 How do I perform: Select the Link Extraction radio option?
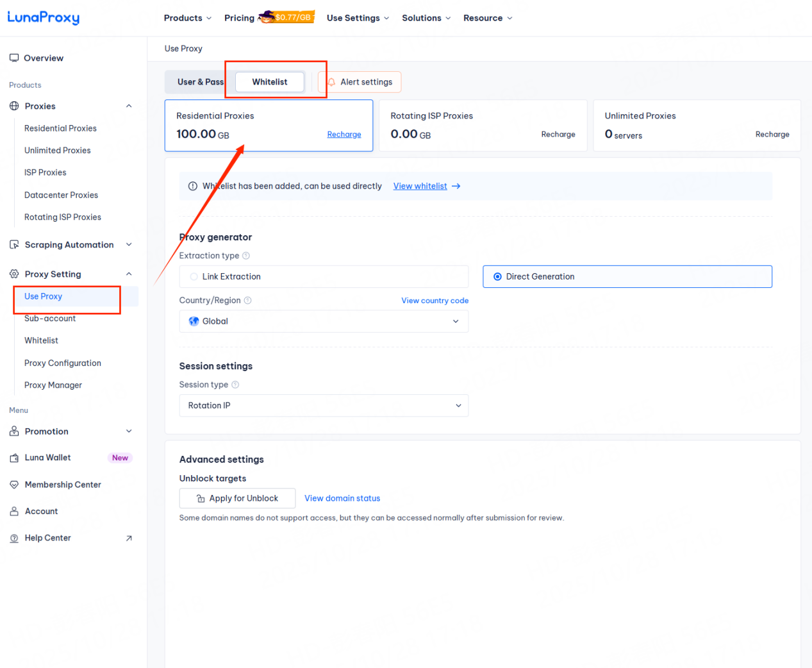pos(194,277)
